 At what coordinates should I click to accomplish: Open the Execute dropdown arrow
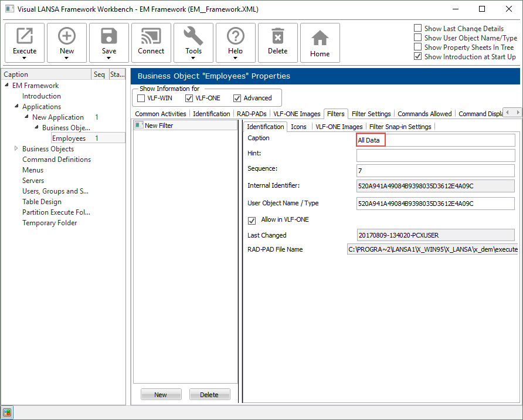[25, 58]
